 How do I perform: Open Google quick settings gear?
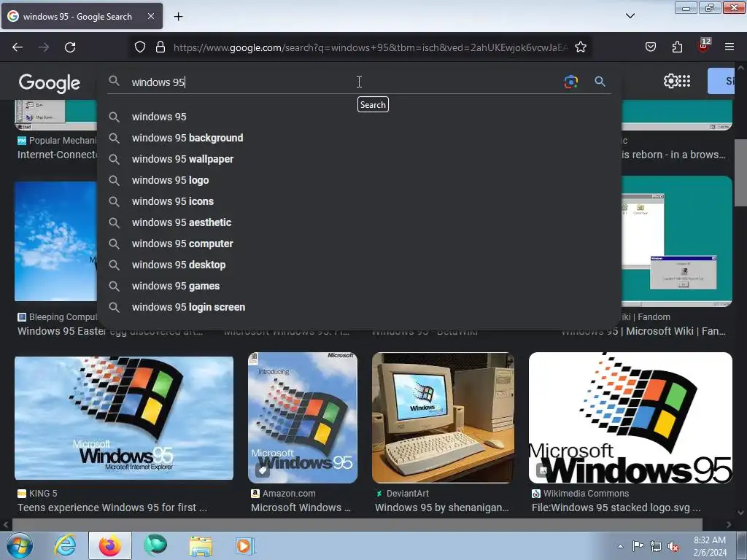tap(670, 81)
